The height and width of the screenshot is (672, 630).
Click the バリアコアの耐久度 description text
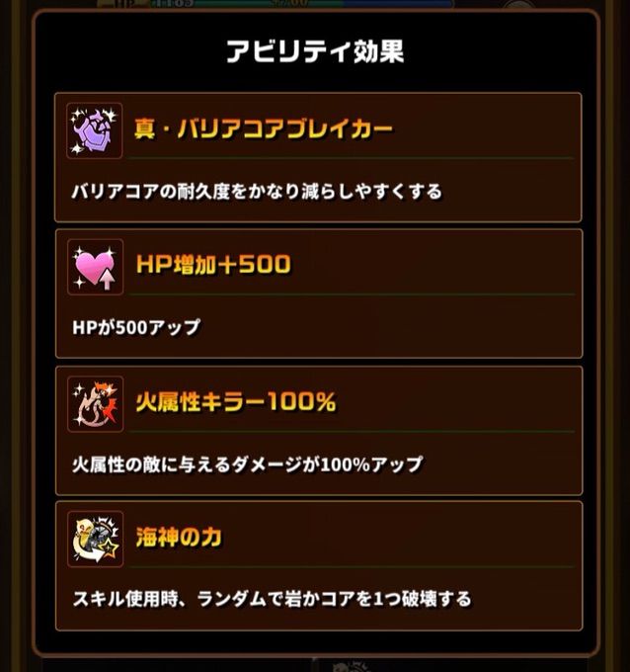coord(257,191)
